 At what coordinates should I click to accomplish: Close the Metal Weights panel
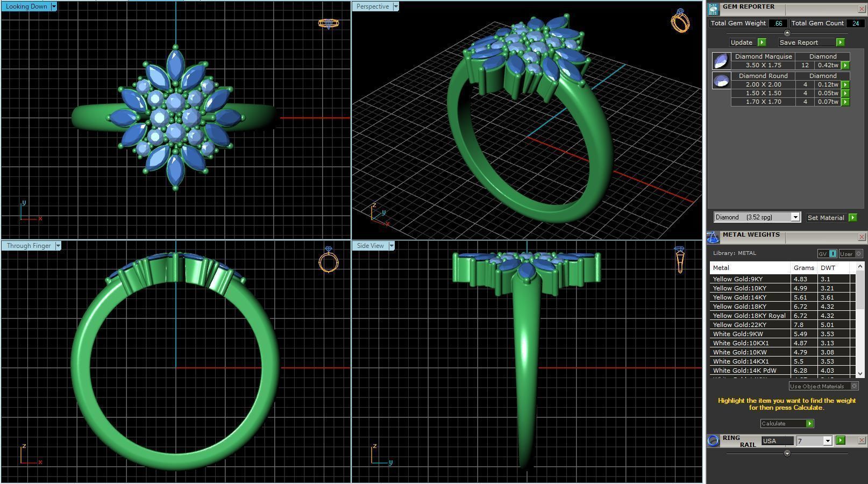[861, 237]
